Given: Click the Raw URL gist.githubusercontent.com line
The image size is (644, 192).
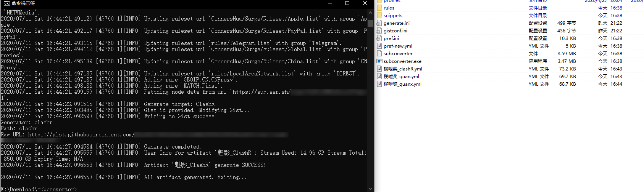Looking at the screenshot, I should [144, 134].
